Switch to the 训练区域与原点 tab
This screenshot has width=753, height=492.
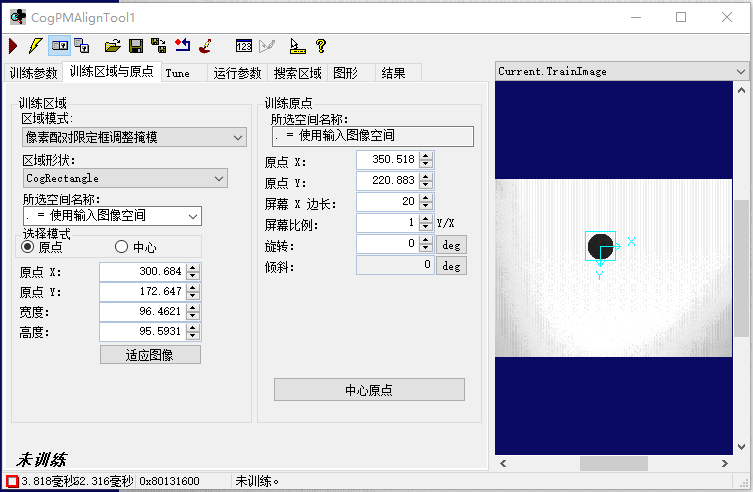point(112,72)
